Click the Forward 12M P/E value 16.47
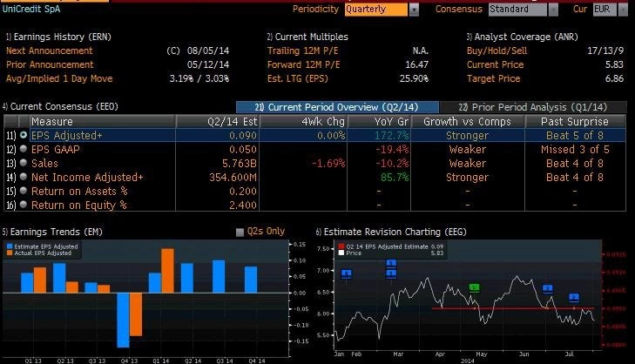This screenshot has height=364, width=635. (416, 64)
